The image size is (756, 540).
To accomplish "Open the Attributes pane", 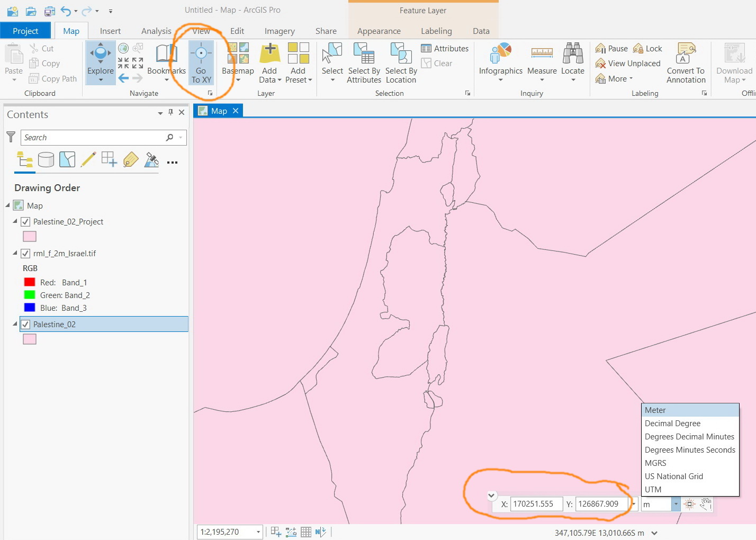I will tap(445, 49).
